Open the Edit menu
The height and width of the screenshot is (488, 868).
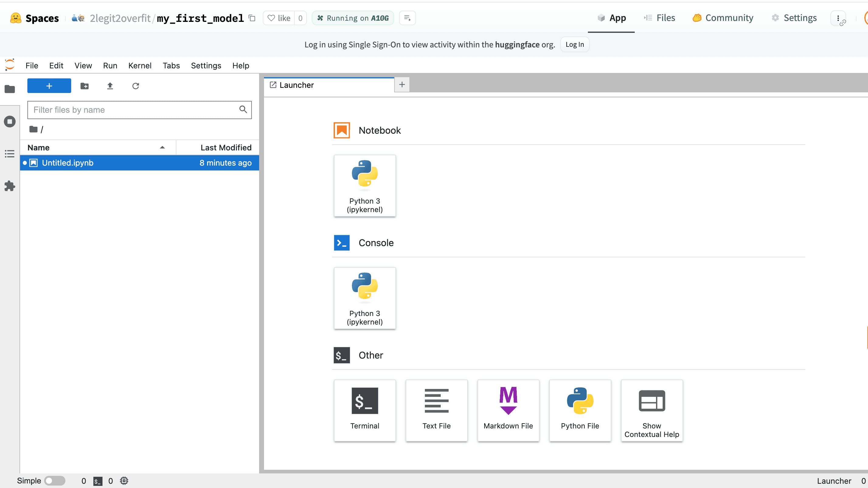[x=56, y=66]
